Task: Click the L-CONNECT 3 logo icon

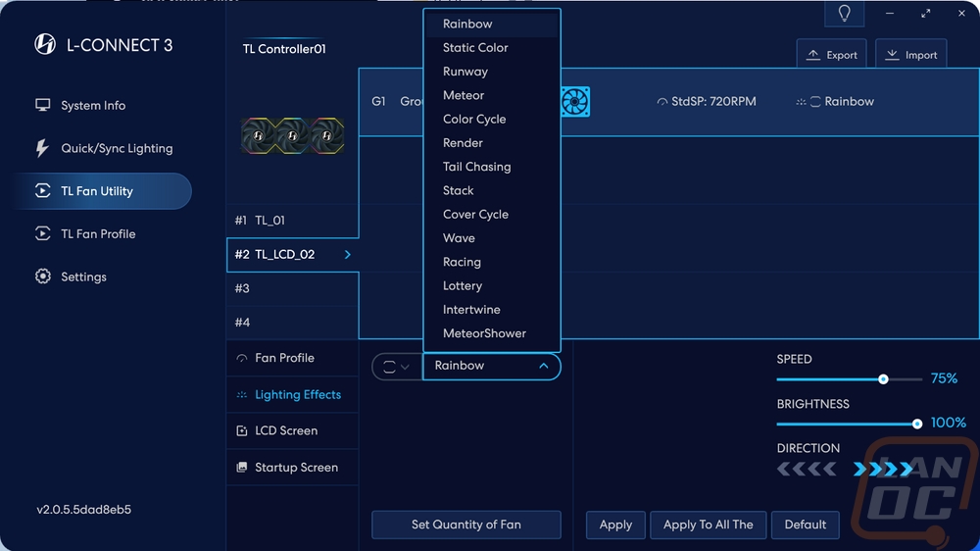Action: [x=45, y=44]
